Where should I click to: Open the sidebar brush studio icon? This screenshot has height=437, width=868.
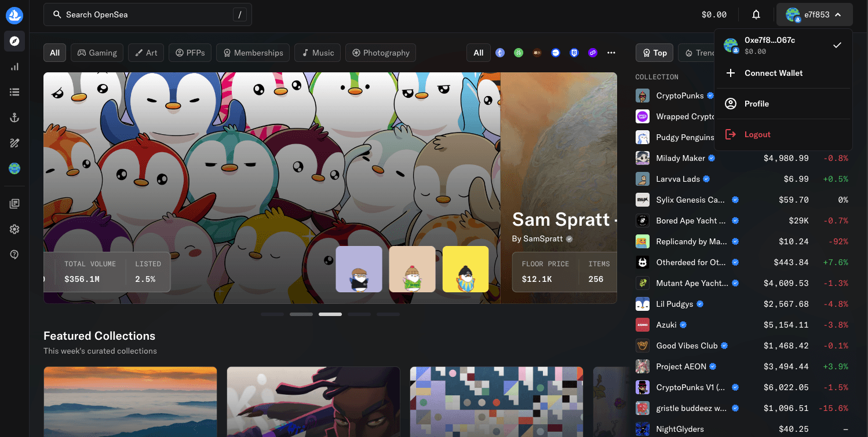(14, 143)
